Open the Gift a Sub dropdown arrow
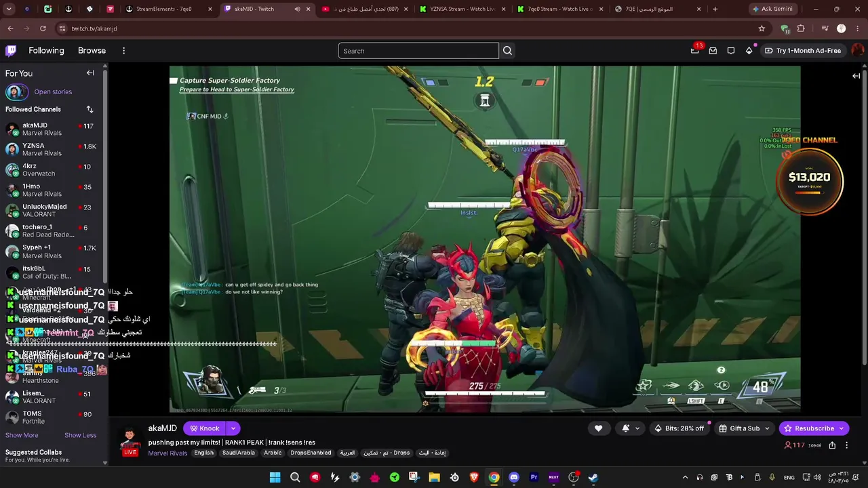868x488 pixels. coord(768,428)
